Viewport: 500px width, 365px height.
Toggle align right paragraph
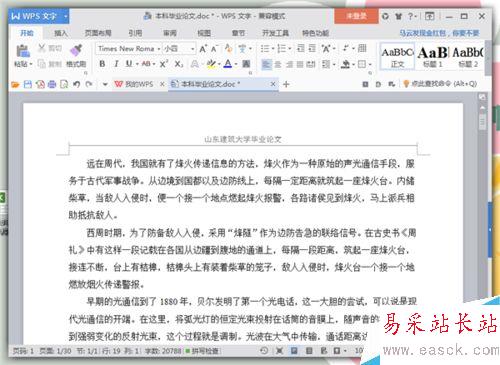(289, 64)
